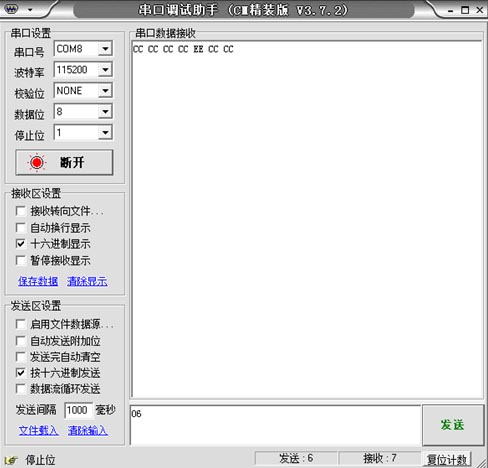Click the red indicator light on 断开 button
The image size is (488, 468).
(37, 162)
